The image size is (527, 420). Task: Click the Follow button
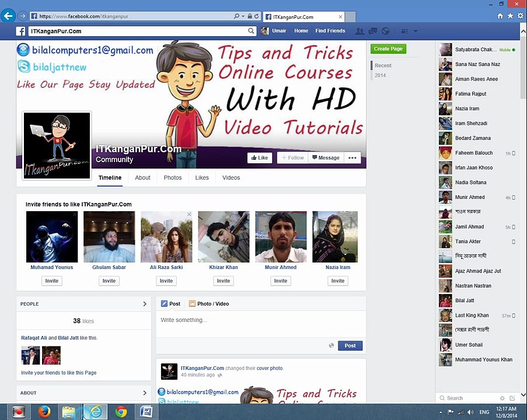click(x=293, y=157)
